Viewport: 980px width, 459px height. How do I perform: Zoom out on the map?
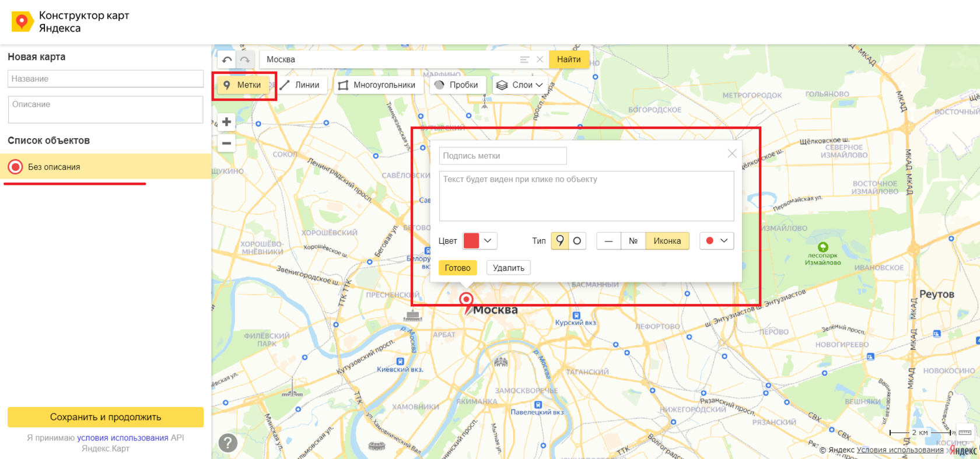[226, 143]
